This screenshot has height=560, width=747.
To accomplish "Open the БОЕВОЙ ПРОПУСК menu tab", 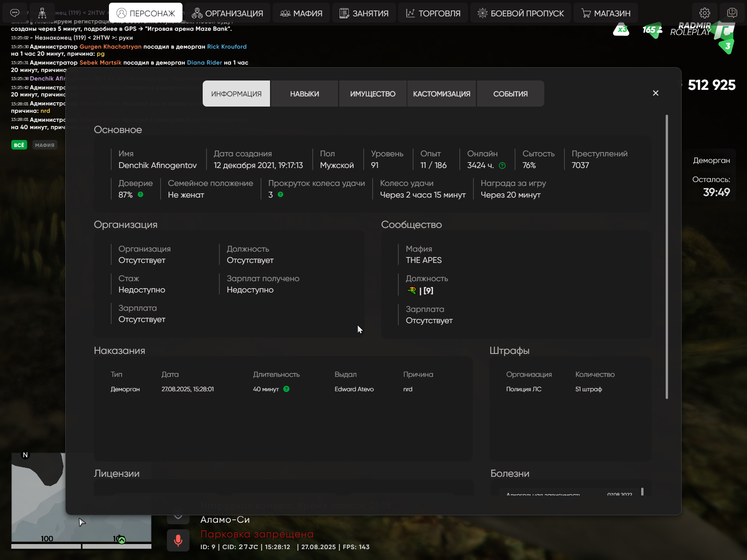I will (521, 13).
